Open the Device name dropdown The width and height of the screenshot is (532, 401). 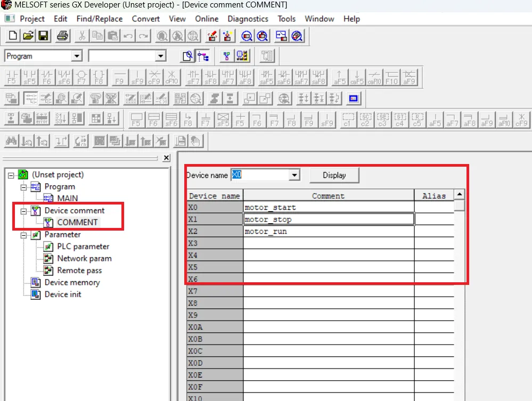point(295,175)
